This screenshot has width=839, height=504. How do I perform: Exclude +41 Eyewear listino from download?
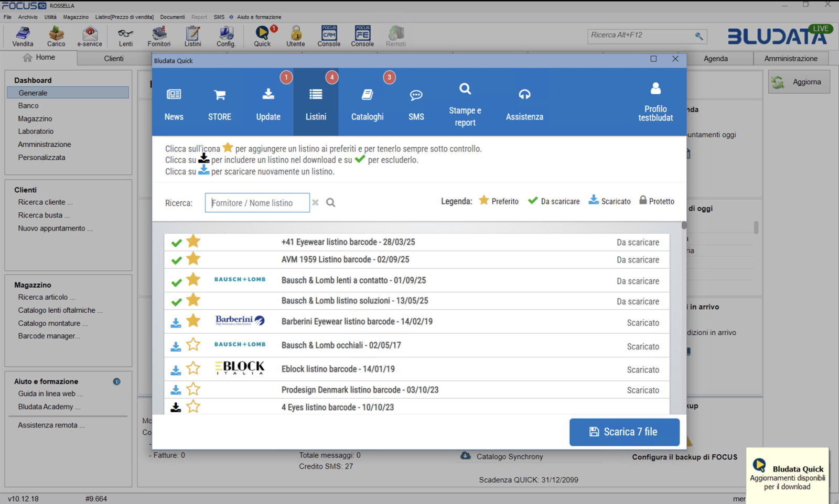coord(177,243)
